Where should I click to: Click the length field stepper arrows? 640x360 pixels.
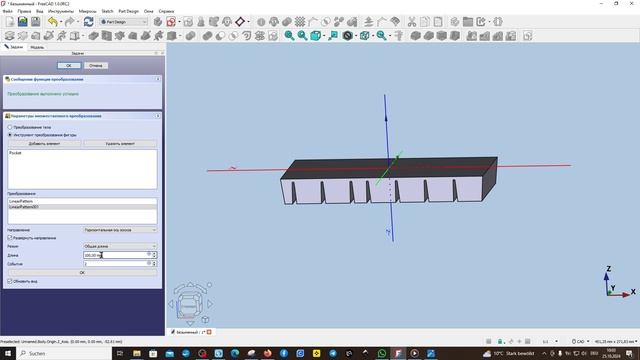[154, 255]
